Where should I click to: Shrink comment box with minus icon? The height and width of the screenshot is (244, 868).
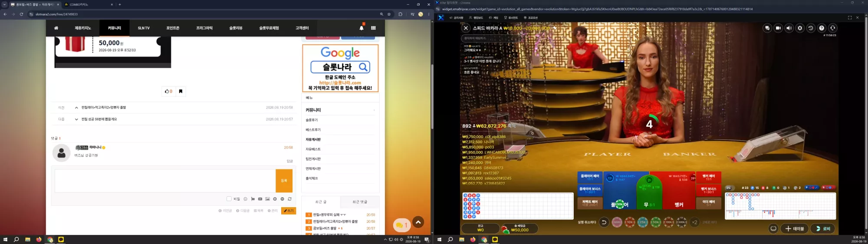tap(282, 199)
